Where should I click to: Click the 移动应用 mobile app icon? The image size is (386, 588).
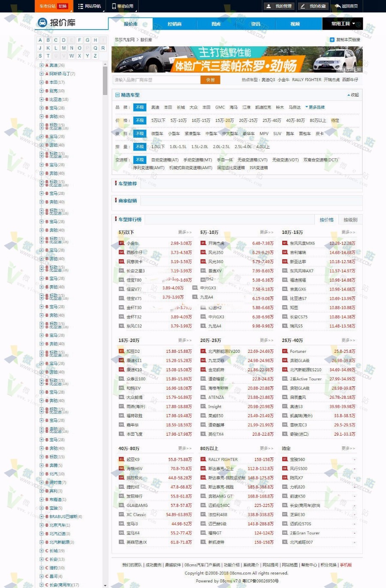113,6
